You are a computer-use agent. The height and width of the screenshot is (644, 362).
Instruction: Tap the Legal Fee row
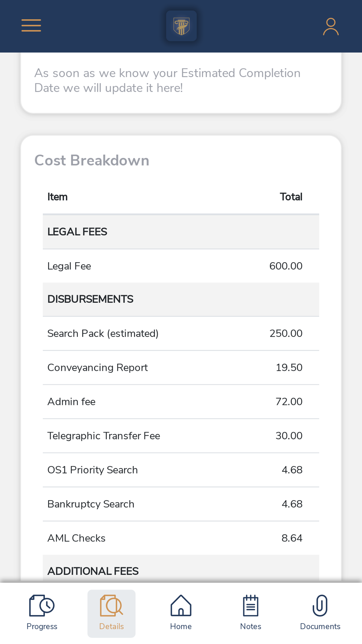181,266
